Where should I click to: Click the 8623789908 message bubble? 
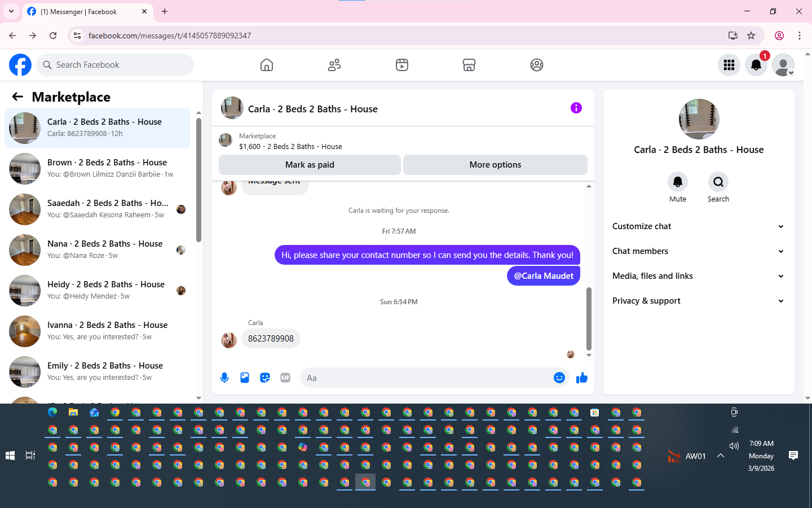pos(271,339)
